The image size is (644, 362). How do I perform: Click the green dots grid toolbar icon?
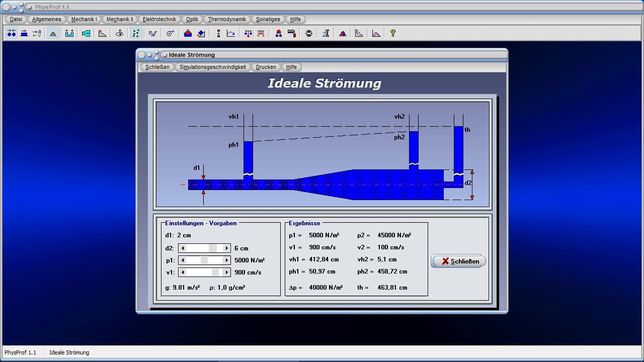tap(136, 33)
